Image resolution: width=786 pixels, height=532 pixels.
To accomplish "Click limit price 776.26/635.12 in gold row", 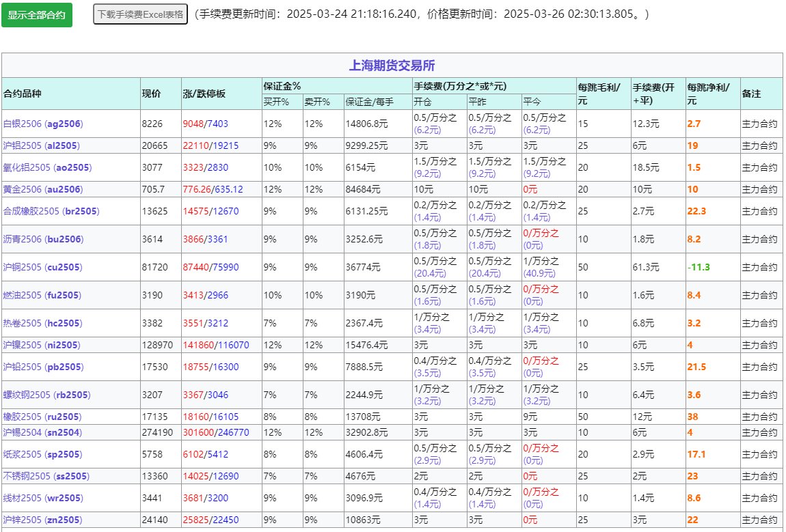I will point(213,189).
